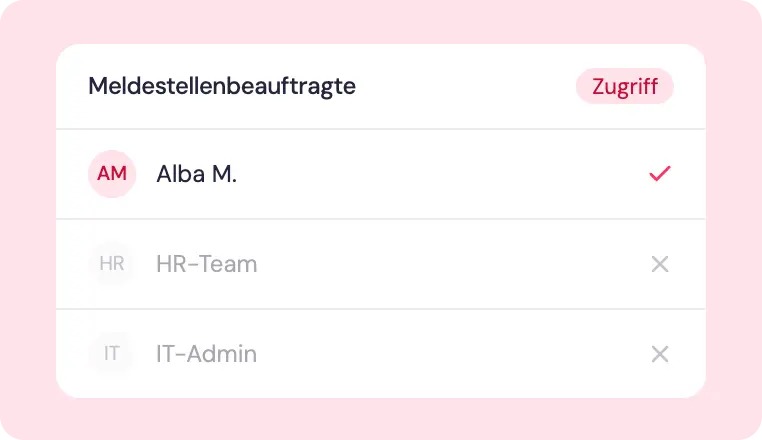Click the HR avatar circle
Image resolution: width=762 pixels, height=440 pixels.
112,264
